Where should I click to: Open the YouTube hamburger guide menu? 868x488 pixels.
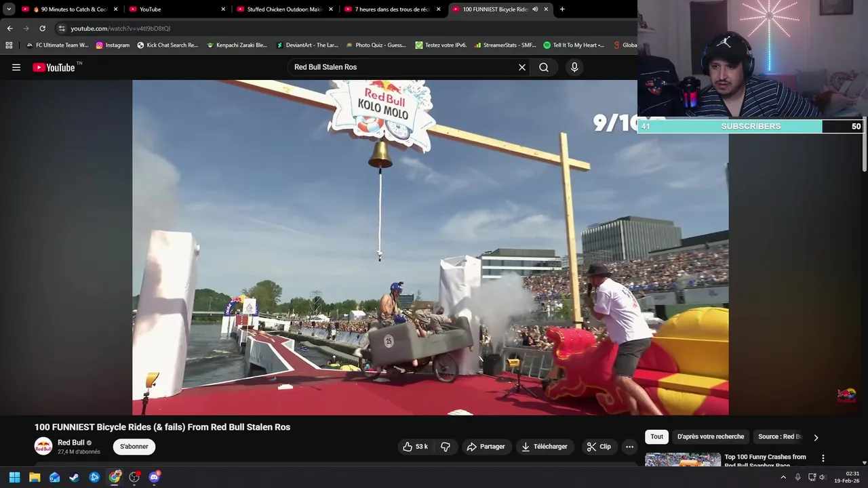(16, 67)
